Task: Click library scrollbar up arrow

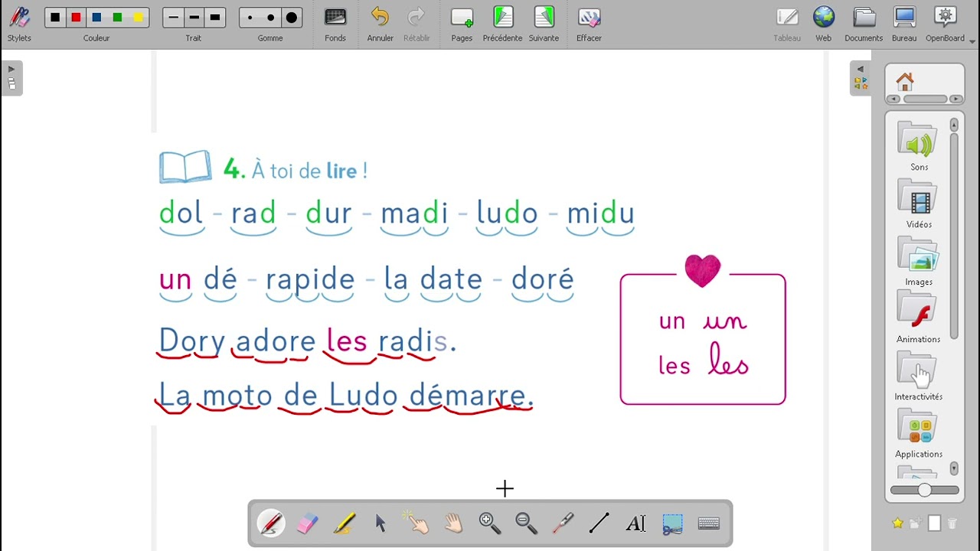Action: (x=954, y=125)
